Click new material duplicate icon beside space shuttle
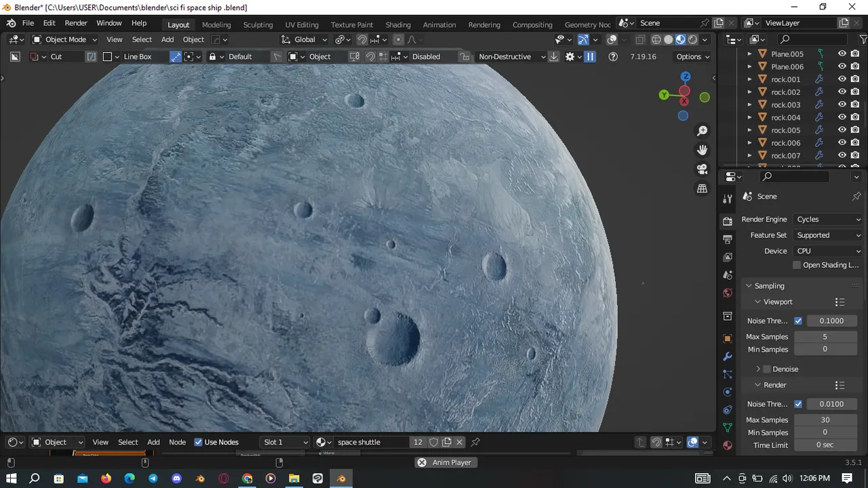Screen dimensions: 868x488 click(447, 442)
